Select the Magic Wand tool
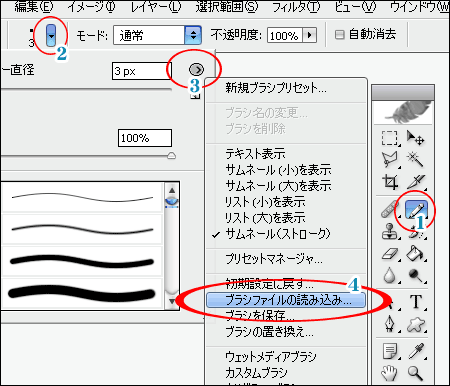450x386 pixels. tap(415, 160)
